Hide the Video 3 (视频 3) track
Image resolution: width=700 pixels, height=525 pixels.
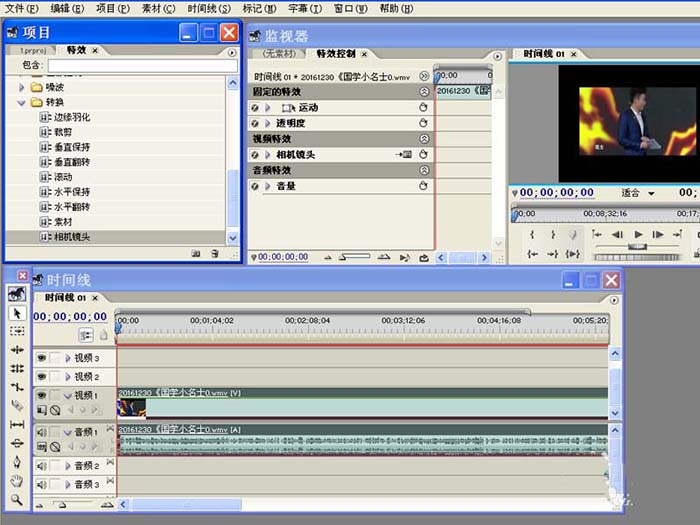41,358
